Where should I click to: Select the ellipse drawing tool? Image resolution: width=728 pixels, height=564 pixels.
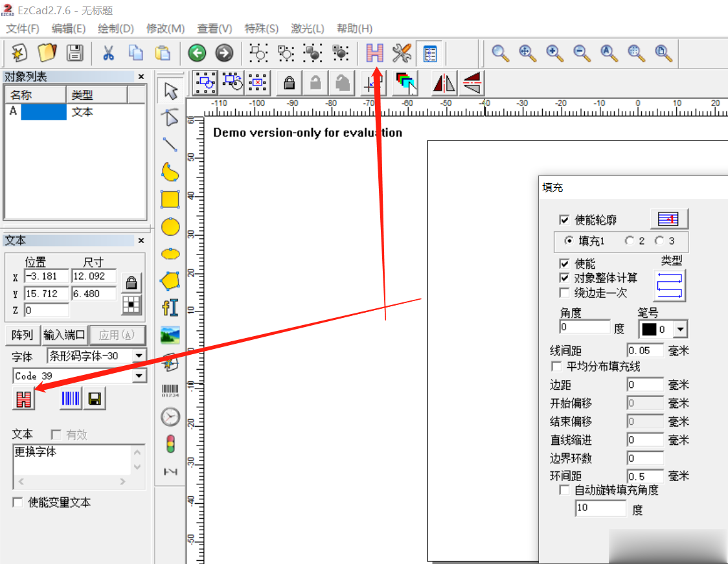[170, 254]
